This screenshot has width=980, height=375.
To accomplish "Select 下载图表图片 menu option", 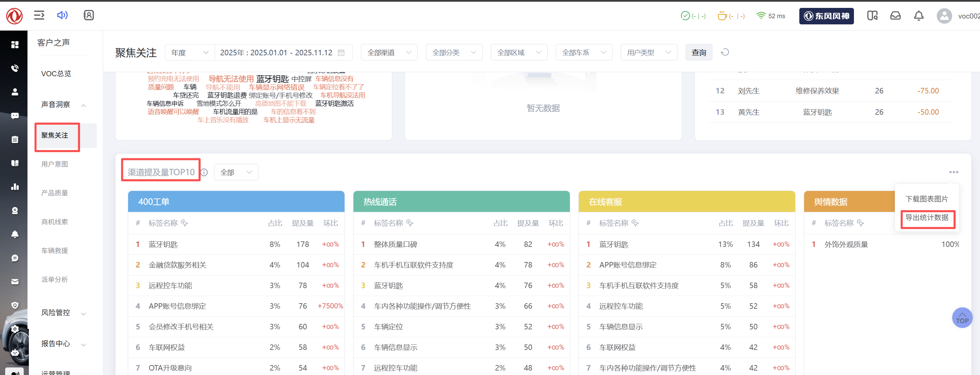I will pyautogui.click(x=926, y=199).
